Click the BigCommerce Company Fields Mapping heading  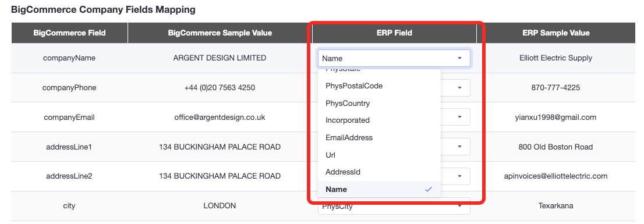pos(103,9)
